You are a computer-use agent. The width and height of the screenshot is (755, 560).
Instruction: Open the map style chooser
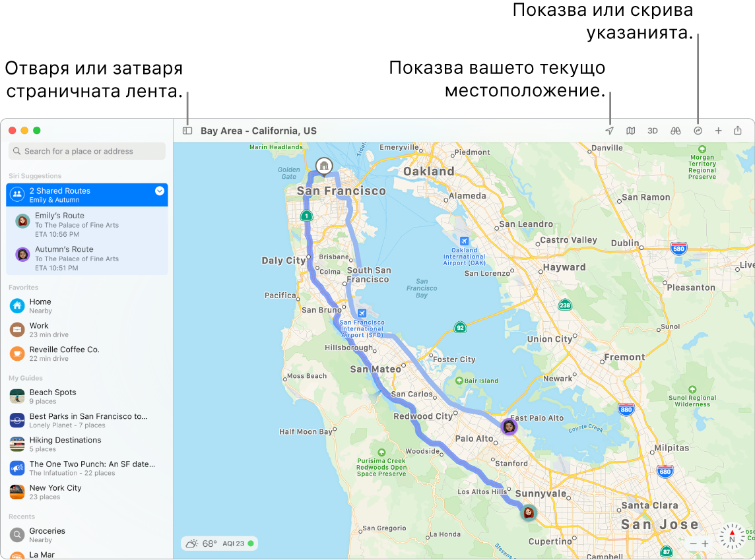[630, 131]
